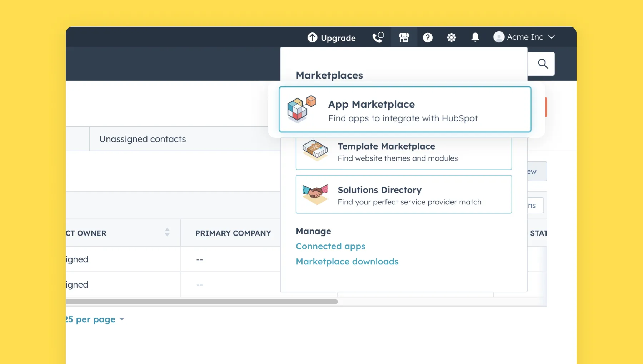Sort by Contact Owner column arrows

coord(167,232)
